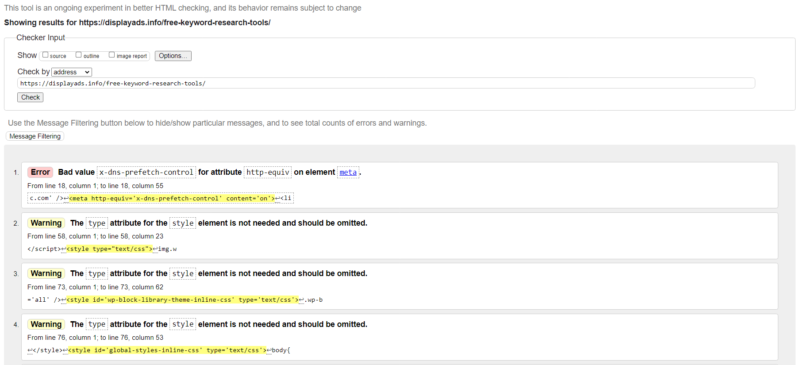The height and width of the screenshot is (365, 800).
Task: Open the Options... button
Action: coord(173,56)
